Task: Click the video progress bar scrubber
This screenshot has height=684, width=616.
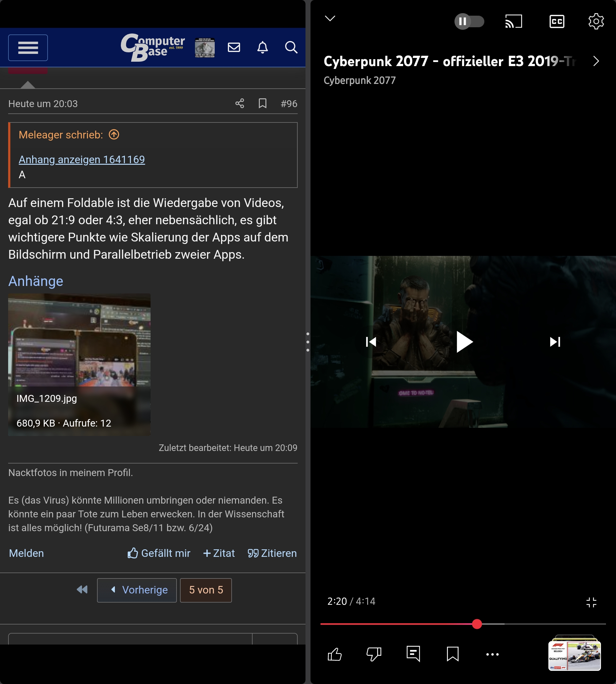Action: (477, 624)
